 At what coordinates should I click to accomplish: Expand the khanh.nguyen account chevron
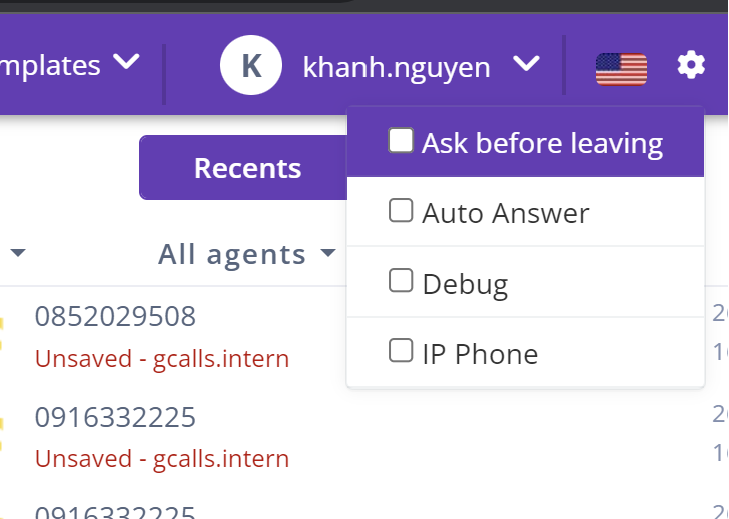[x=526, y=65]
